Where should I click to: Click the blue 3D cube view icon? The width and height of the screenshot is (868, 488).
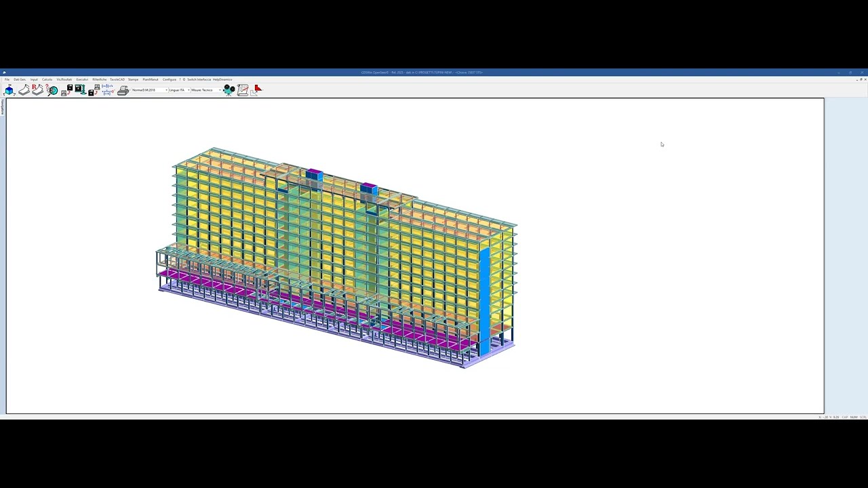9,90
